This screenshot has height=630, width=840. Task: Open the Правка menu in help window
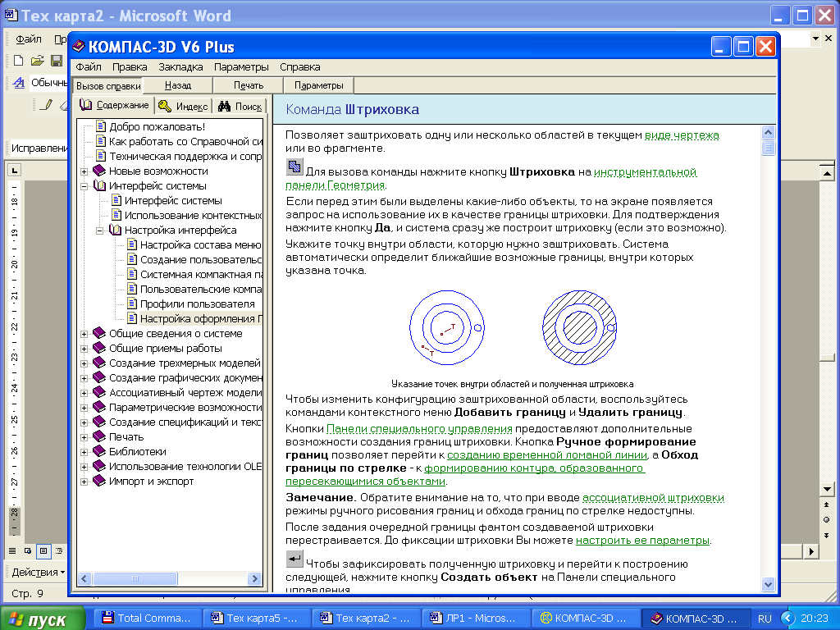point(130,67)
